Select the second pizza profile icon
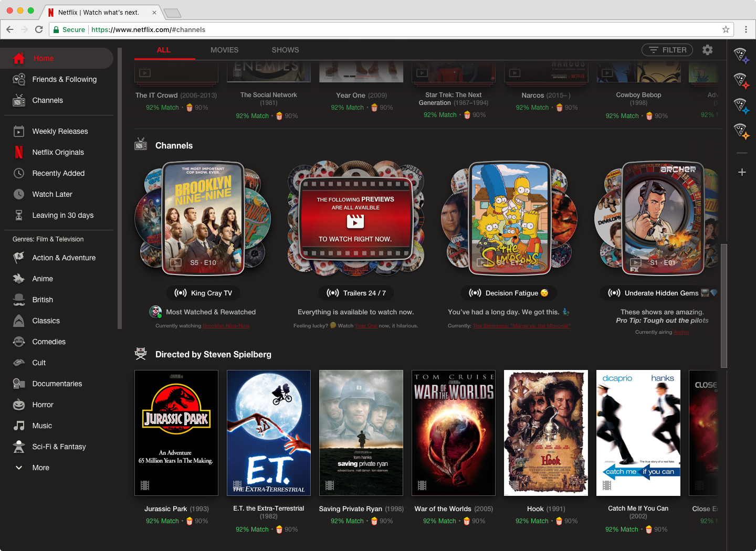 [741, 81]
